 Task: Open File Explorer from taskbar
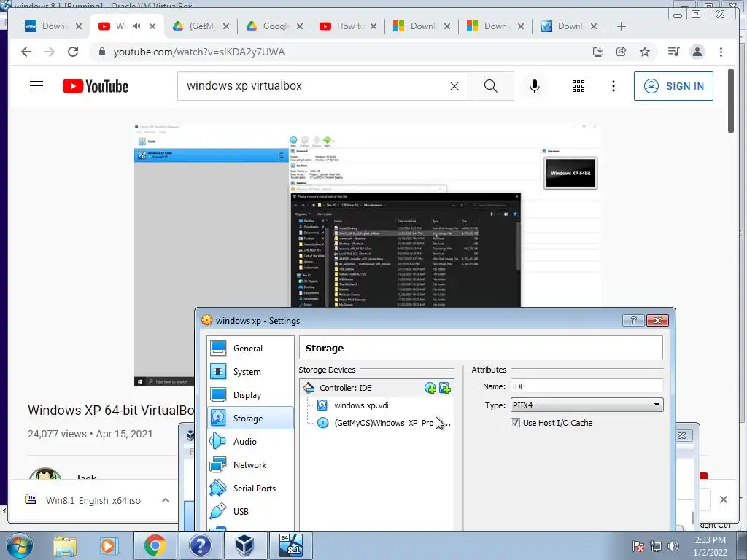65,545
